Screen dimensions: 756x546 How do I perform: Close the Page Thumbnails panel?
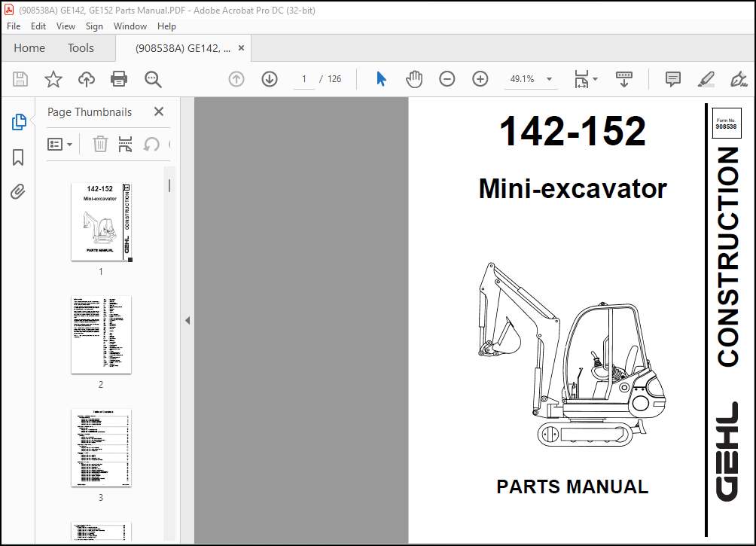[x=159, y=112]
